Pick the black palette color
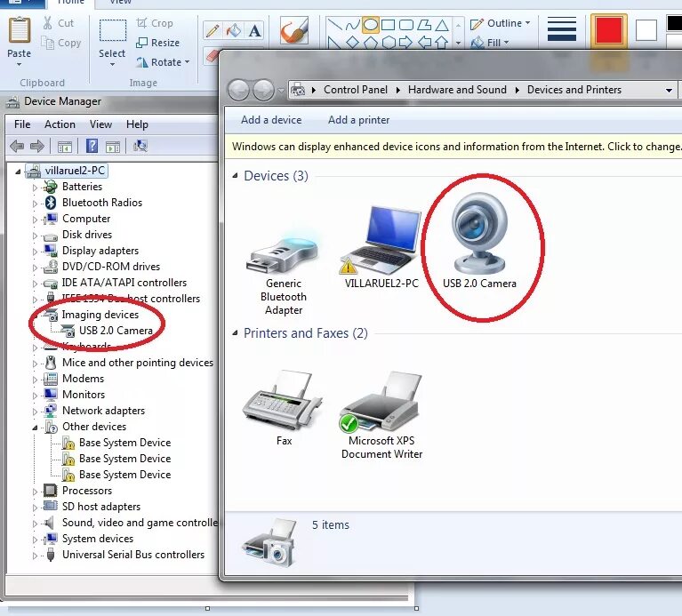This screenshot has height=616, width=682. point(674,23)
